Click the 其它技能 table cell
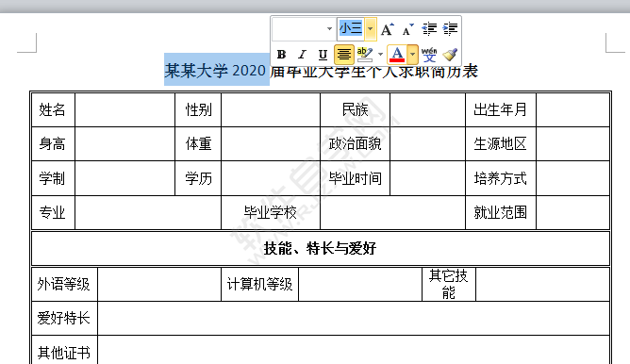 (448, 285)
